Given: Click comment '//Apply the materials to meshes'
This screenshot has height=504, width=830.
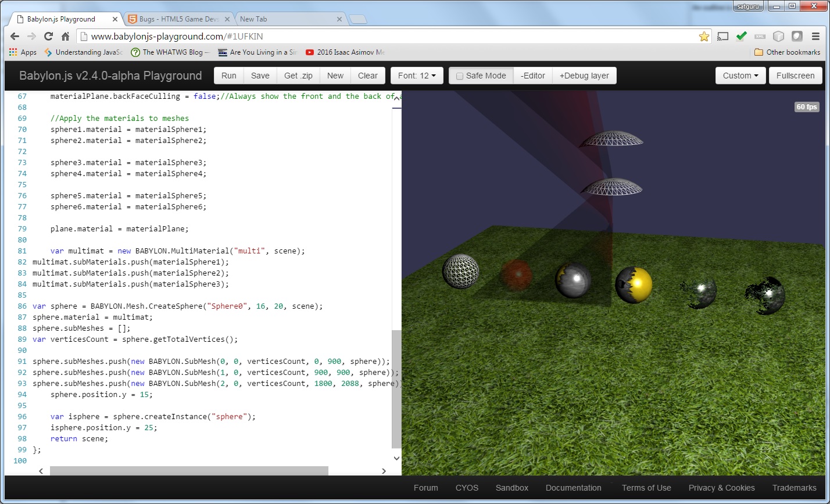Looking at the screenshot, I should coord(120,118).
